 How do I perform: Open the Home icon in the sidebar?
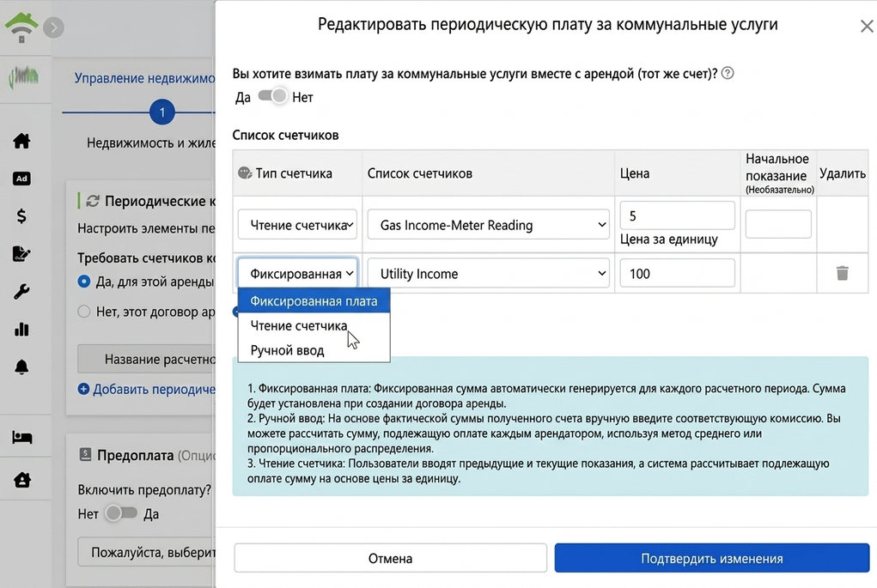tap(21, 140)
